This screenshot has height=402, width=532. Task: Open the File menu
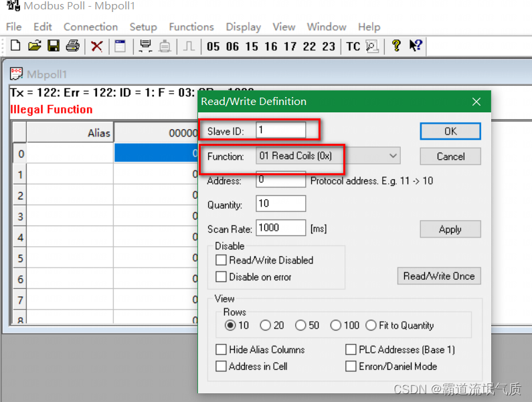coord(13,27)
